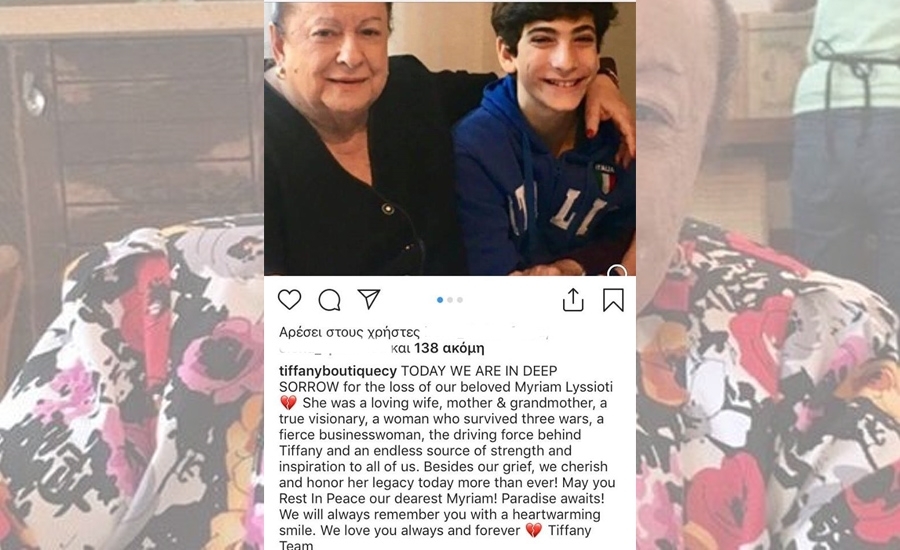Select the first blue carousel dot

tap(440, 300)
